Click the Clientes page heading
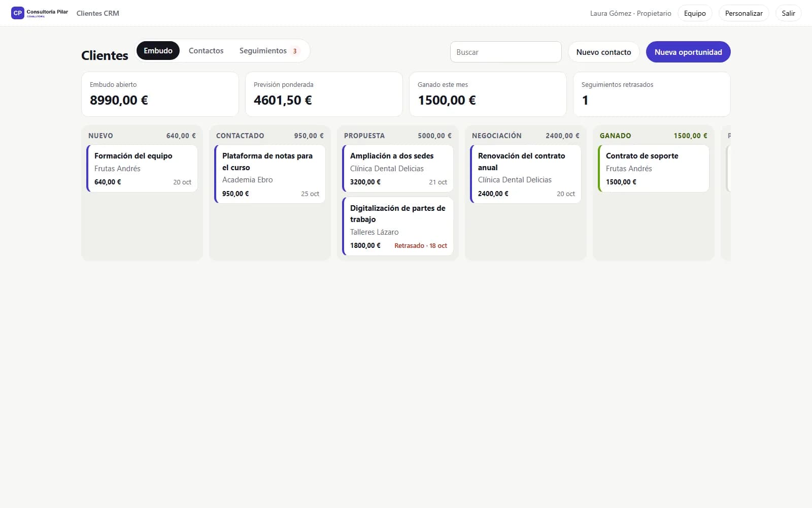The height and width of the screenshot is (508, 812). tap(105, 55)
